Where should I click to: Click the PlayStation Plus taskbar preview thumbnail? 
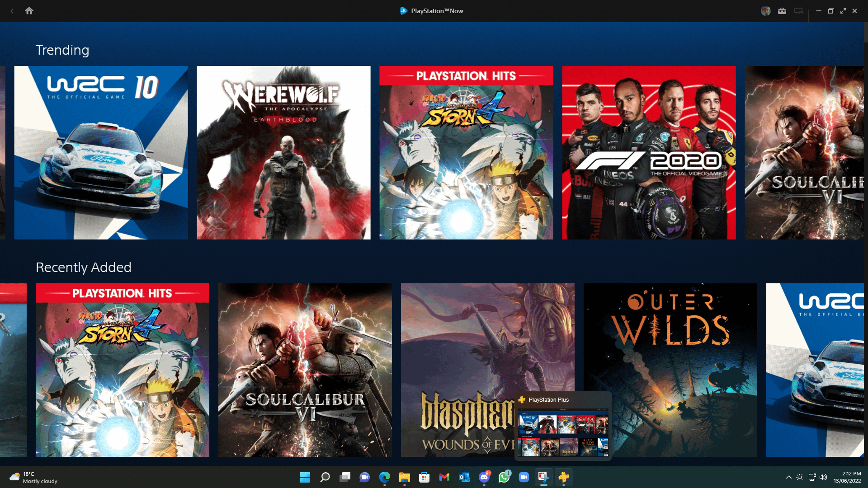563,433
